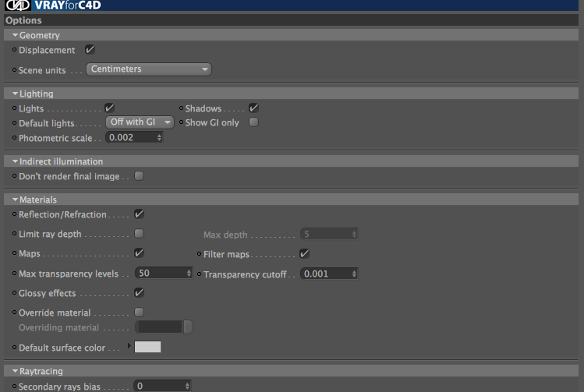Collapse the Indirect illumination section triangle
Screen dimensions: 584x392
point(15,161)
